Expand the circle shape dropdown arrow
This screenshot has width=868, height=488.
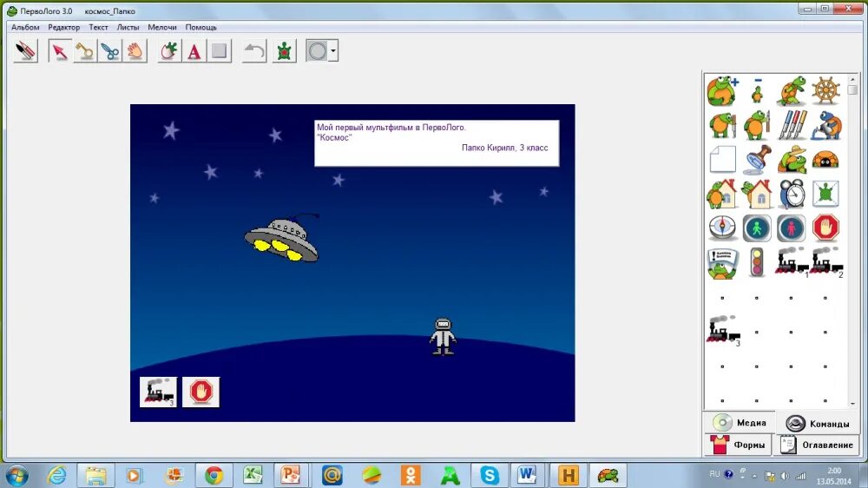(x=333, y=51)
